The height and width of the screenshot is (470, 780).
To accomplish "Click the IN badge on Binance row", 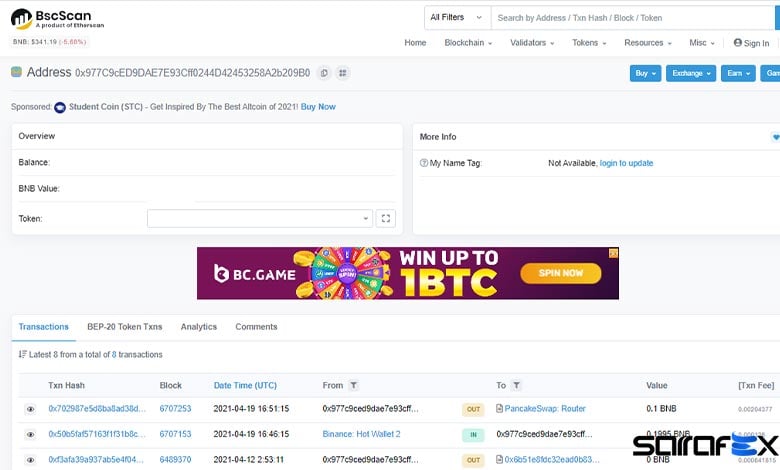I will click(x=473, y=434).
